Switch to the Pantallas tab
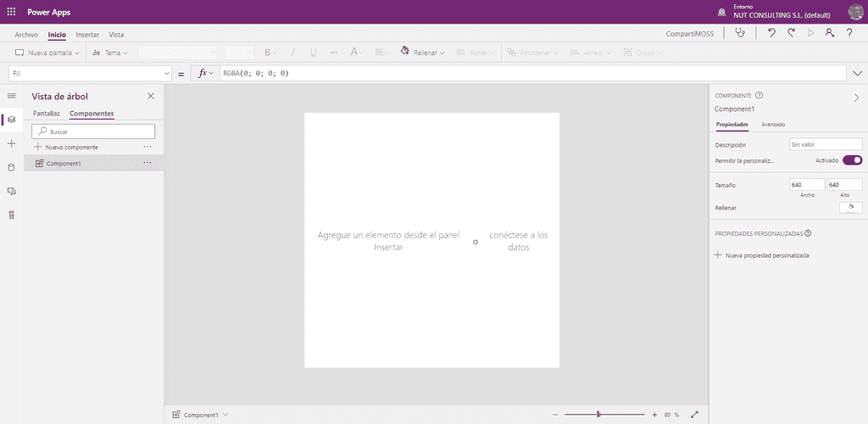This screenshot has height=424, width=868. point(47,114)
